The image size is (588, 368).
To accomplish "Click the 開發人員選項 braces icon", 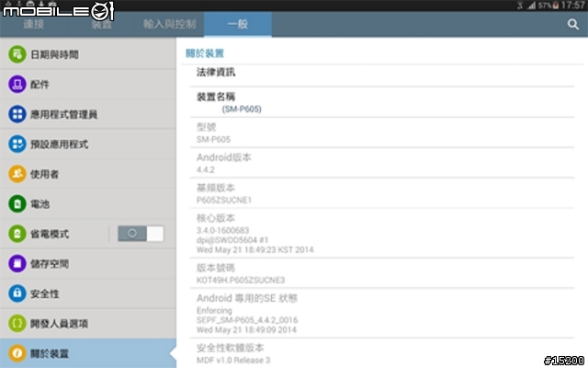I will click(x=17, y=323).
